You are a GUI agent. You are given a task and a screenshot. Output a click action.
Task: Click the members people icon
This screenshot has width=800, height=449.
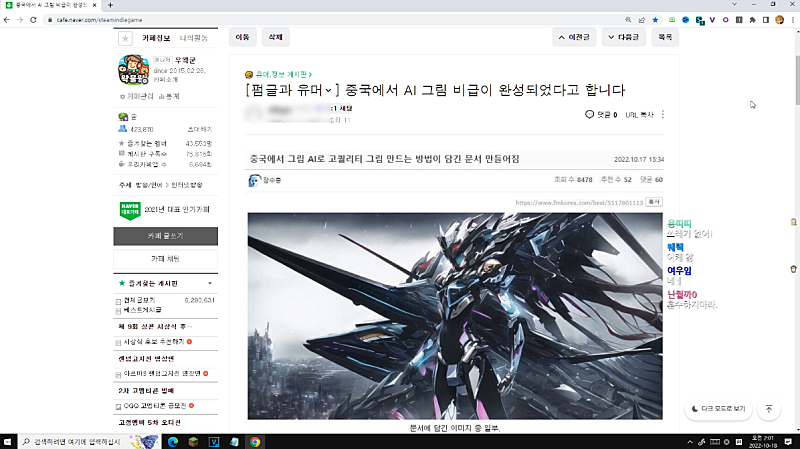(x=122, y=129)
